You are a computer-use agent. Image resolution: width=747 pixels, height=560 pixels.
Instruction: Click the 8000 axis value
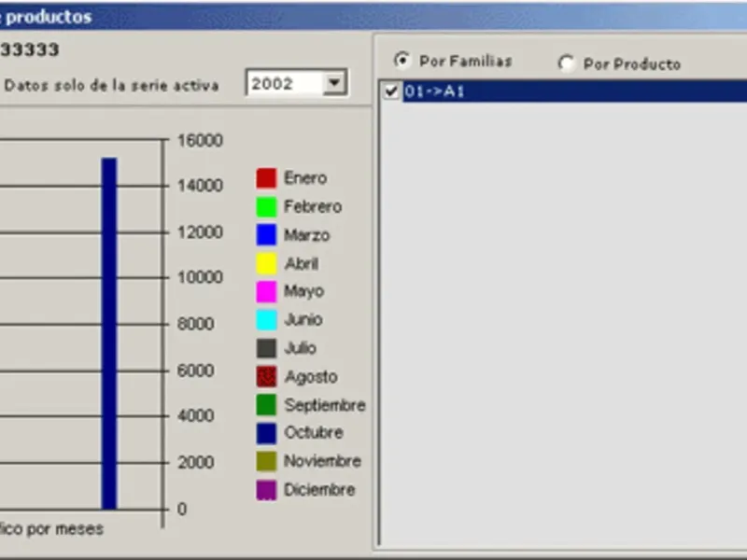tap(195, 324)
